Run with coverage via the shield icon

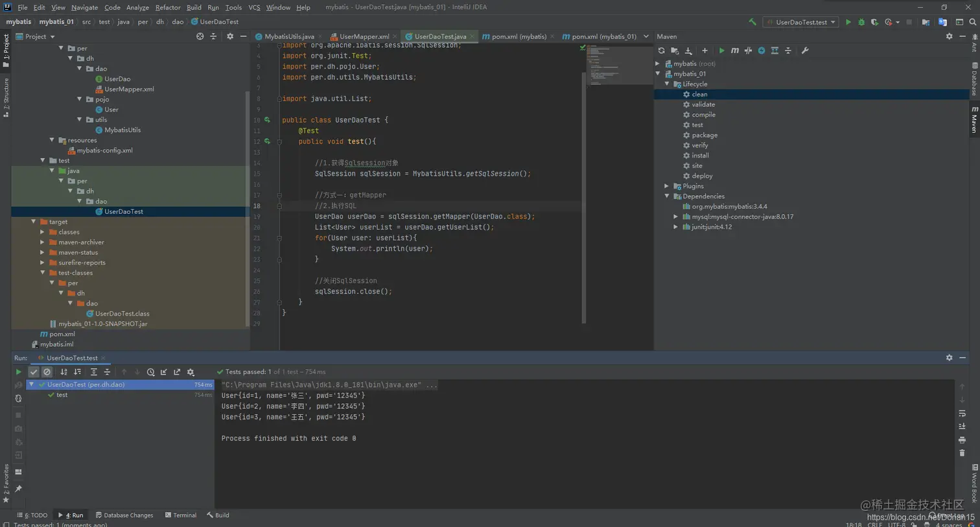(x=874, y=22)
